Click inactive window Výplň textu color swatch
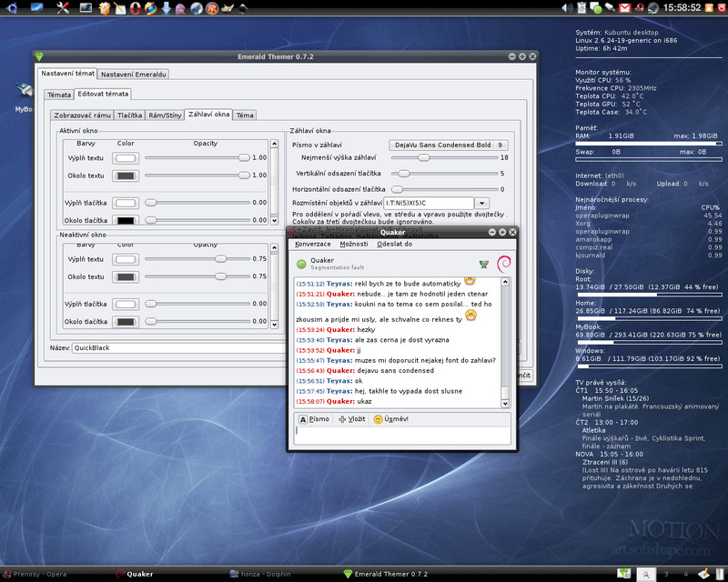728x582 pixels. (x=126, y=259)
